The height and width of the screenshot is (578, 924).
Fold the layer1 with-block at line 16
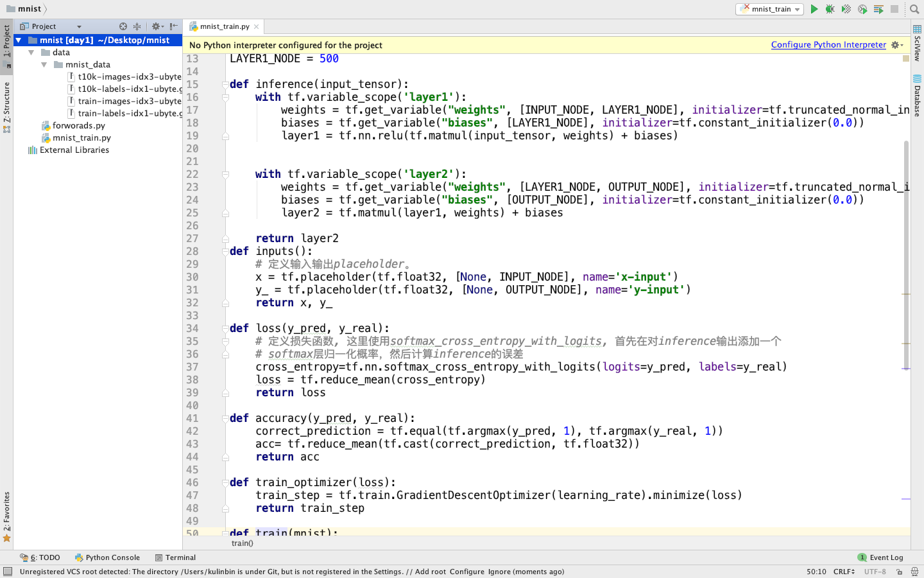pos(226,98)
